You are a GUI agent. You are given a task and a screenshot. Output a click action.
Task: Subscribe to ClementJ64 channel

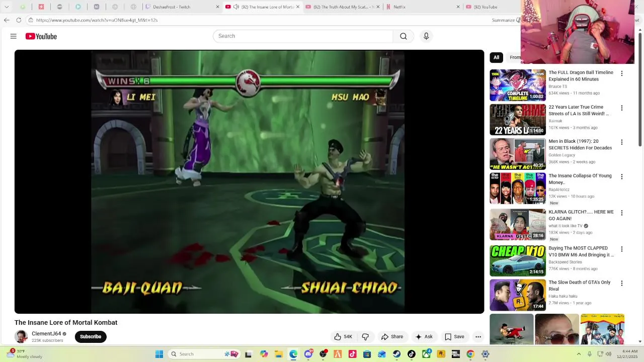click(91, 337)
